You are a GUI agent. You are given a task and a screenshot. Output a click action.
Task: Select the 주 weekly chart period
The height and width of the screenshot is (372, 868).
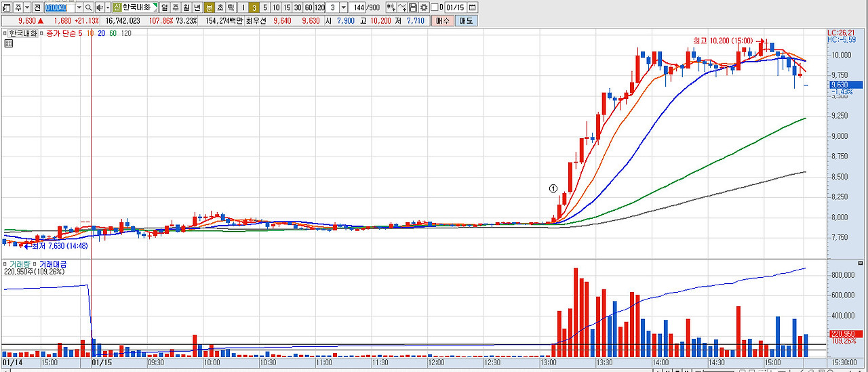point(176,7)
